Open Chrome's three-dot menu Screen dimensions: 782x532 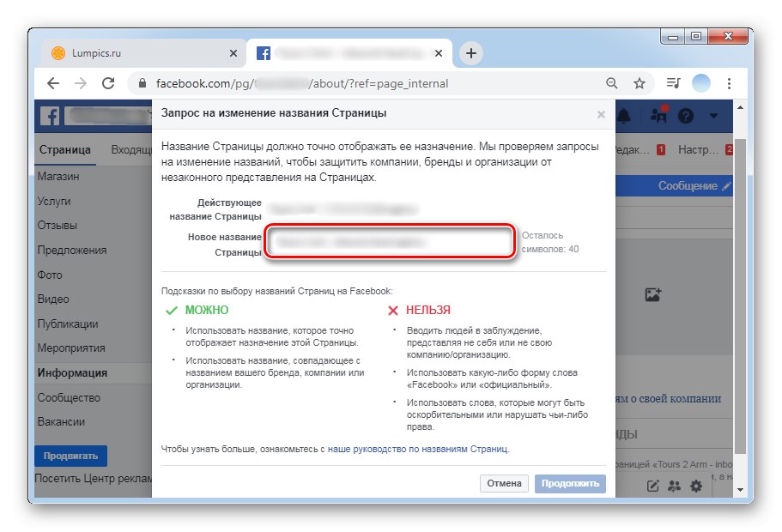click(x=729, y=83)
